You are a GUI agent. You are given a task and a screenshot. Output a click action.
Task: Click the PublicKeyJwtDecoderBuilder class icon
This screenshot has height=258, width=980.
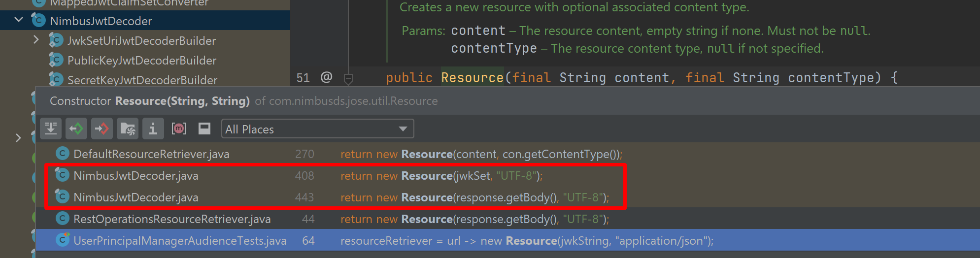56,60
